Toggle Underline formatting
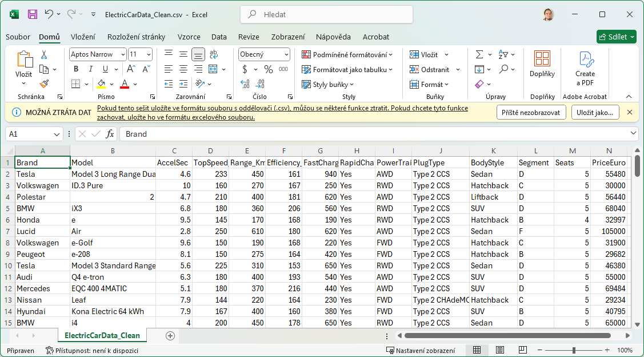 [x=105, y=69]
